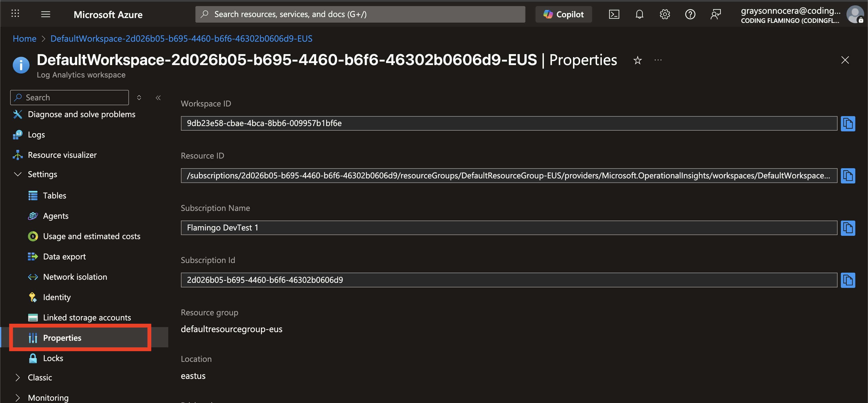Collapse the Settings section
Viewport: 868px width, 403px height.
18,174
